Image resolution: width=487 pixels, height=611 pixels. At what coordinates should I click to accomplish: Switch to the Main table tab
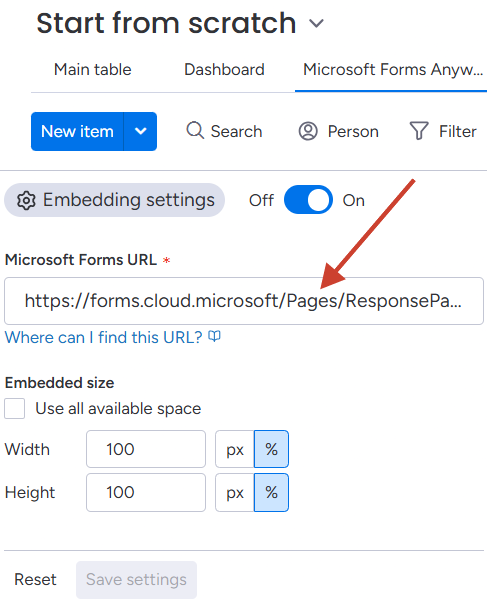pos(93,69)
